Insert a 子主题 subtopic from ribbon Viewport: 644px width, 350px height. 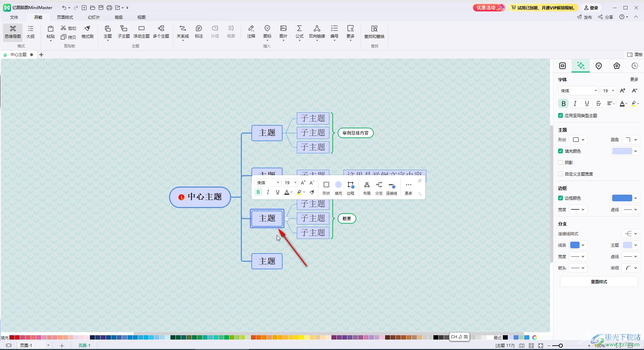(123, 32)
